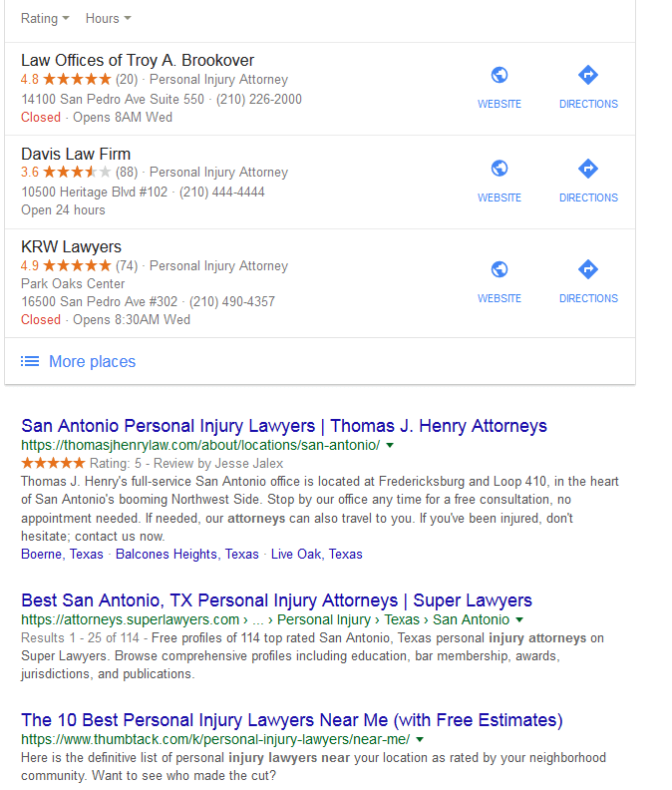The width and height of the screenshot is (672, 790).
Task: Get directions to KRW Lawyers
Action: pos(588,269)
